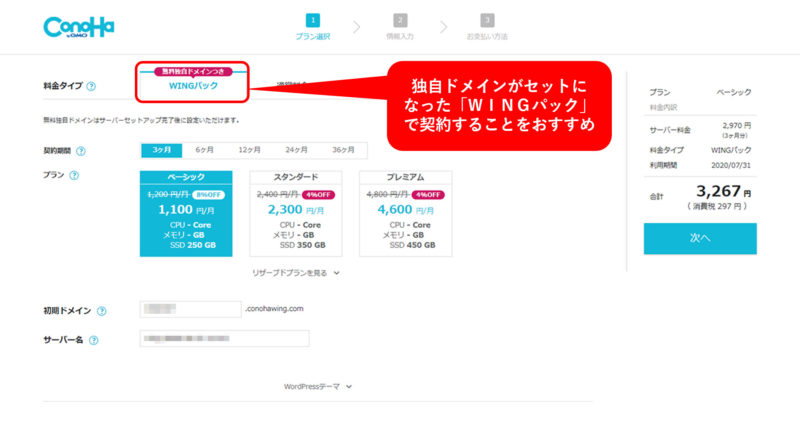The image size is (800, 425).
Task: Click the SSD 250 GB spec text
Action: pyautogui.click(x=193, y=245)
